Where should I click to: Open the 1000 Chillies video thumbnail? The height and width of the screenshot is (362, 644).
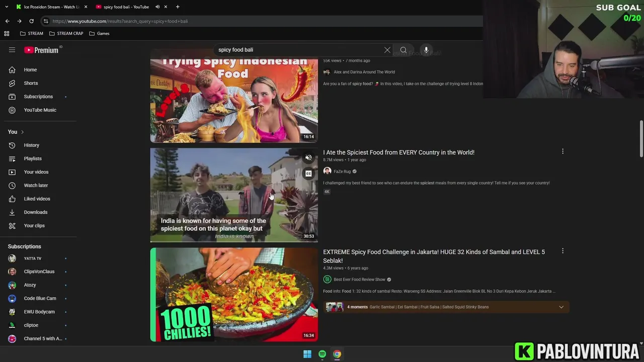[x=234, y=295]
